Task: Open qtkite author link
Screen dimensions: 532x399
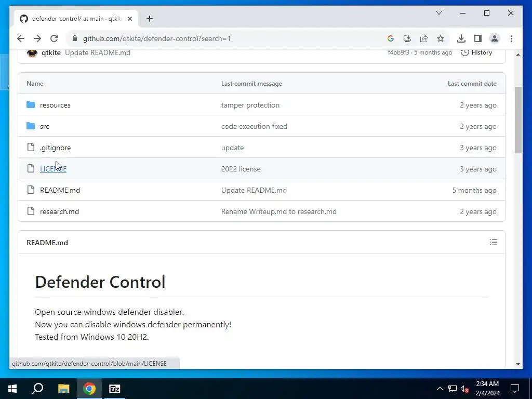Action: pos(51,52)
